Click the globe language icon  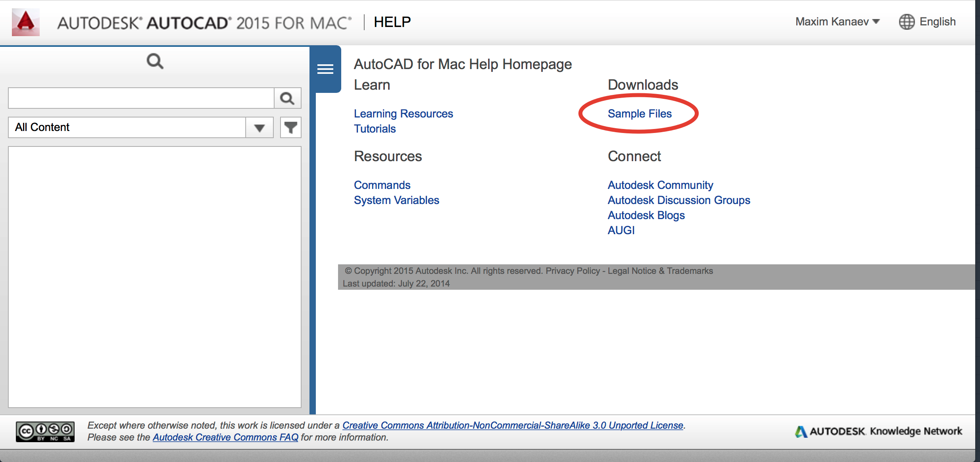906,22
